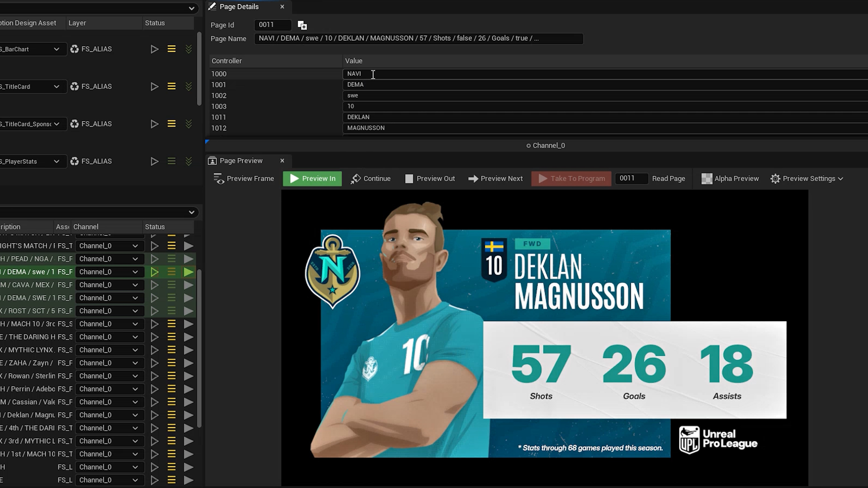Play the FS_BarChart template row

pos(154,49)
